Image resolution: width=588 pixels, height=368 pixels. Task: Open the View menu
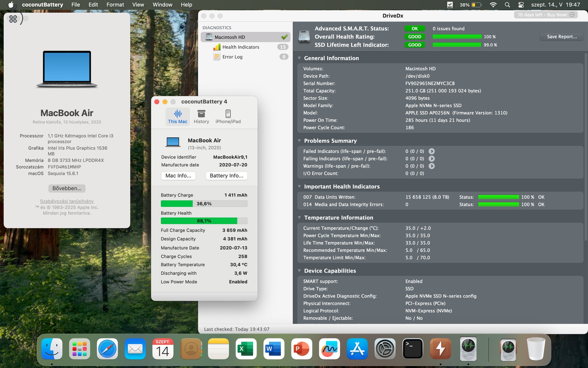pyautogui.click(x=138, y=5)
